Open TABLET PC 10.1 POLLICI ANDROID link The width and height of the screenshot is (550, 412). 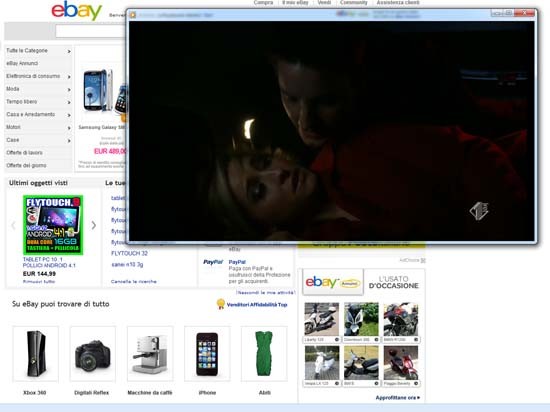point(49,262)
